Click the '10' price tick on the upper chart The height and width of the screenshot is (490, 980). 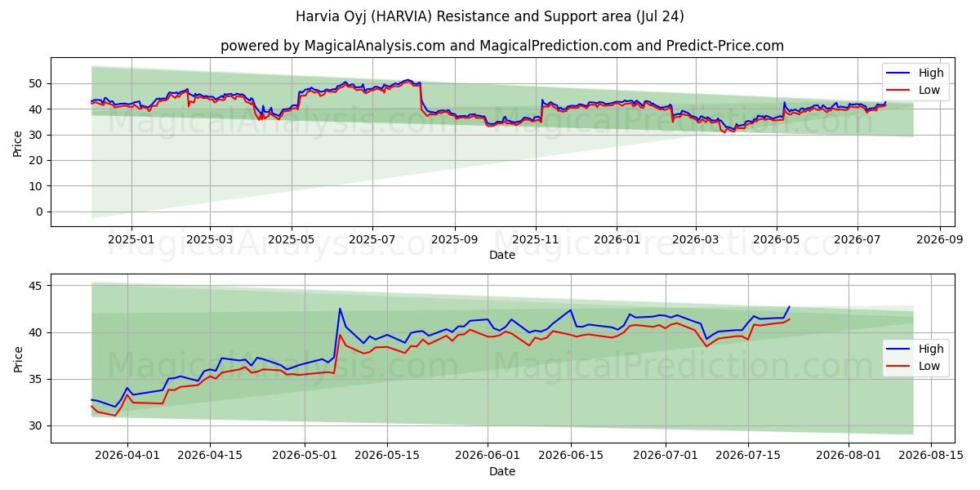38,186
